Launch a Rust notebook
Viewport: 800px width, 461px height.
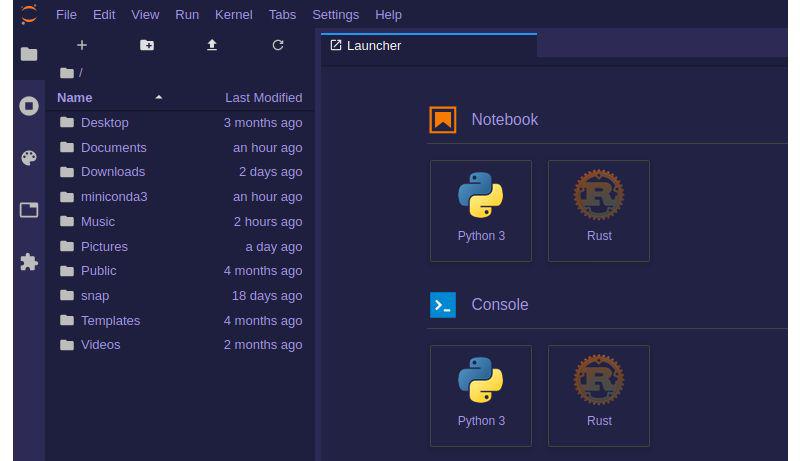click(598, 211)
